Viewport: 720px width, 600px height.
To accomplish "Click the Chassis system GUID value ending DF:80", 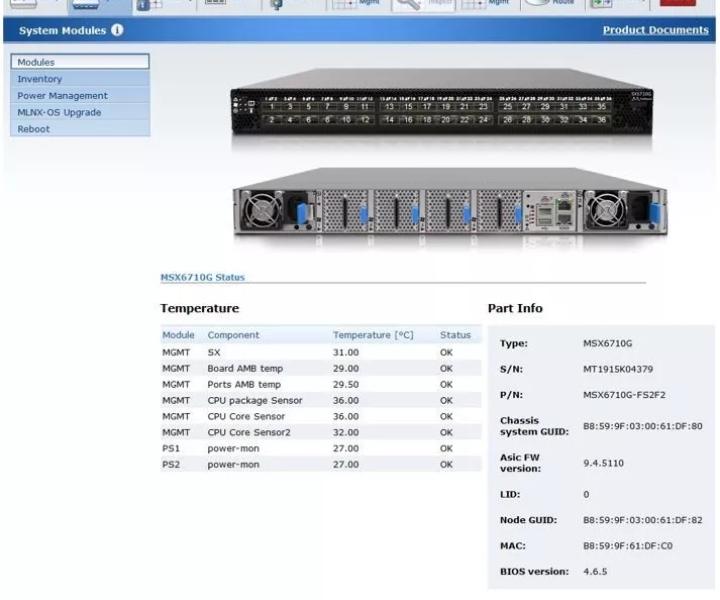I will click(x=642, y=426).
